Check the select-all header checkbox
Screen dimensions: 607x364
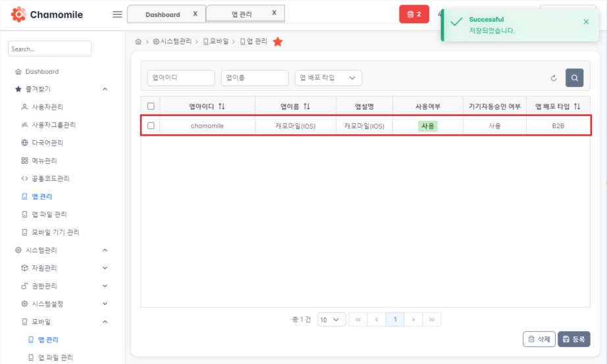[151, 106]
